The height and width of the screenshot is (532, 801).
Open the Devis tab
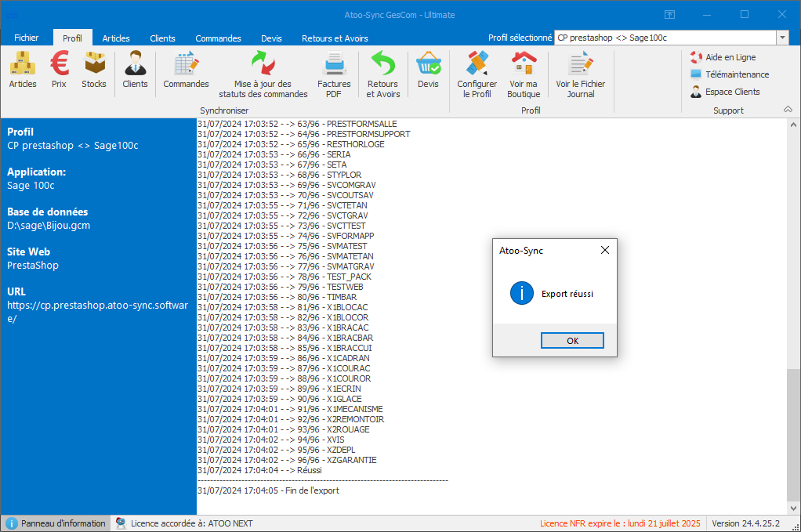coord(271,38)
